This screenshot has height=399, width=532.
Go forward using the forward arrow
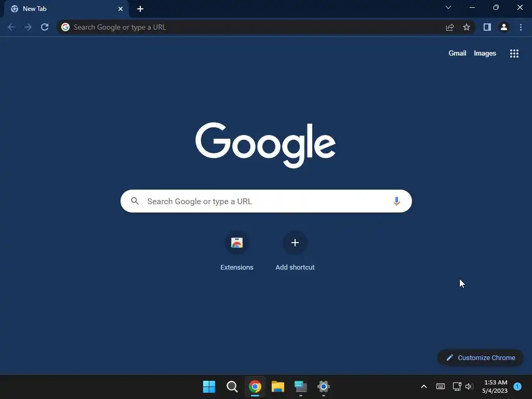click(28, 27)
